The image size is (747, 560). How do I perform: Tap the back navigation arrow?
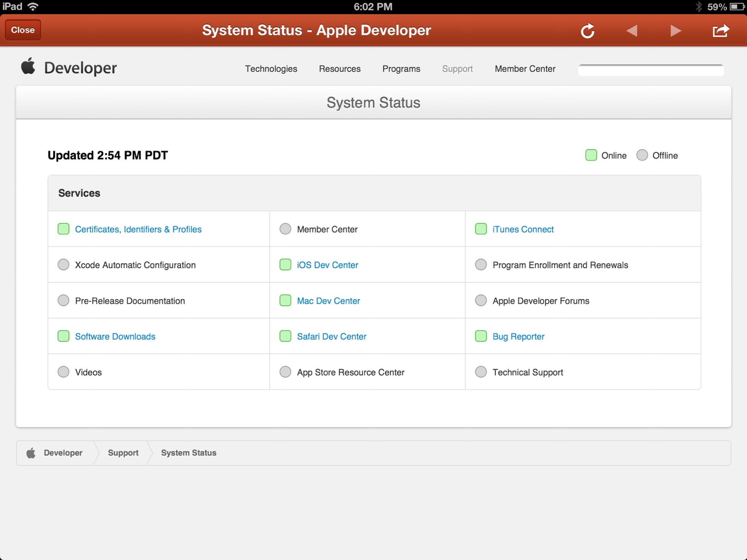click(x=632, y=31)
